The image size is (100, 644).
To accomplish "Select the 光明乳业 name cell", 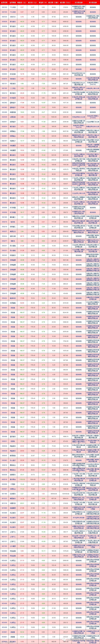I will 13,489.
